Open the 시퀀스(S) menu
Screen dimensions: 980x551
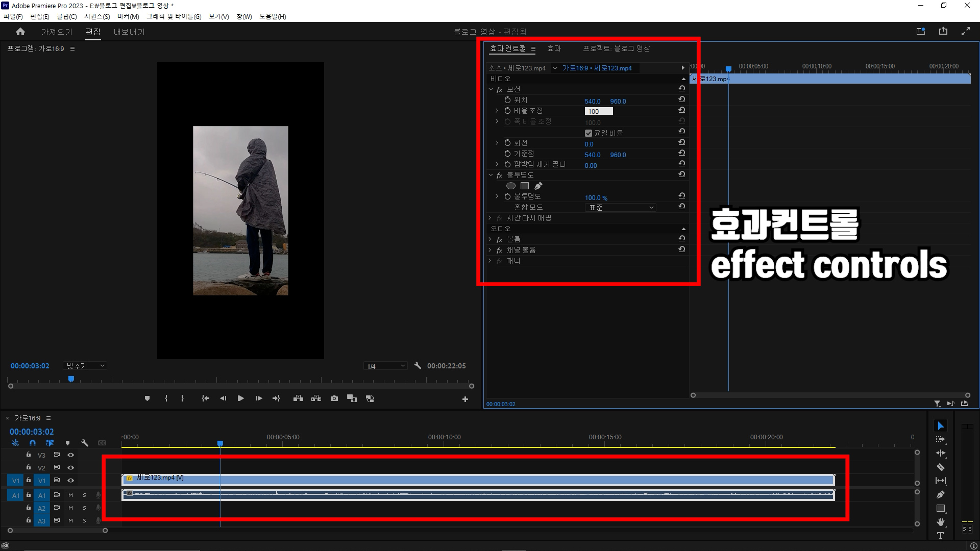coord(97,16)
